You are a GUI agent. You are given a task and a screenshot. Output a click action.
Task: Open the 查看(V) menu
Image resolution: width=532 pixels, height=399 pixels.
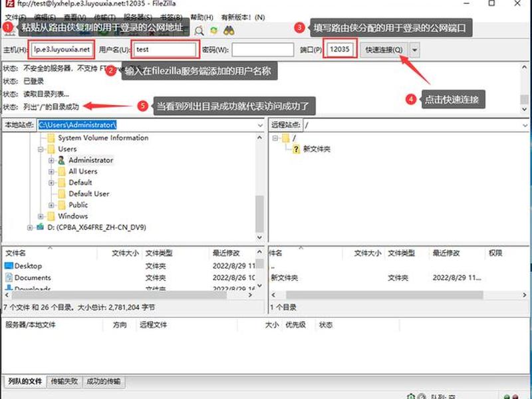coord(75,17)
